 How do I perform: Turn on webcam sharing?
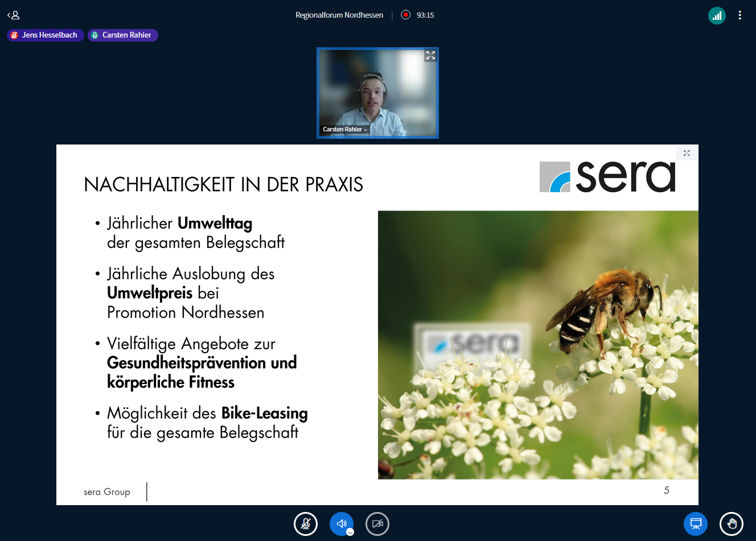[377, 524]
